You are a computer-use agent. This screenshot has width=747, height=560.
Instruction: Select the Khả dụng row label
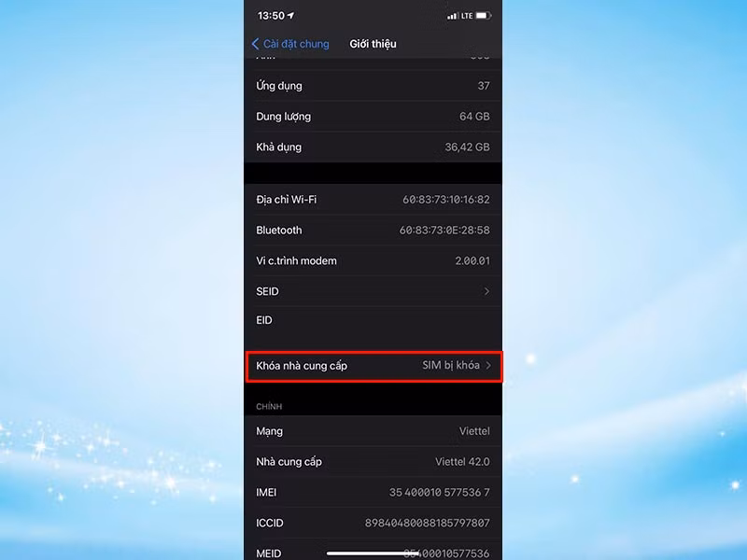(x=278, y=147)
